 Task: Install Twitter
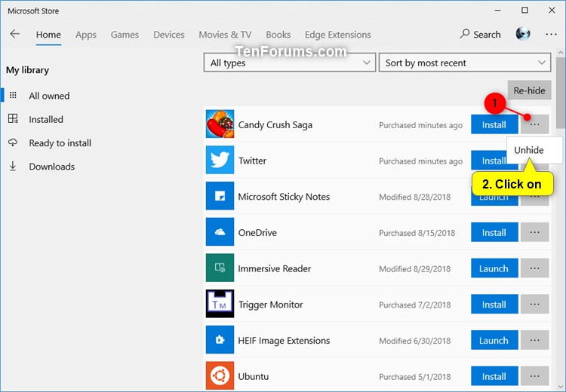click(489, 161)
